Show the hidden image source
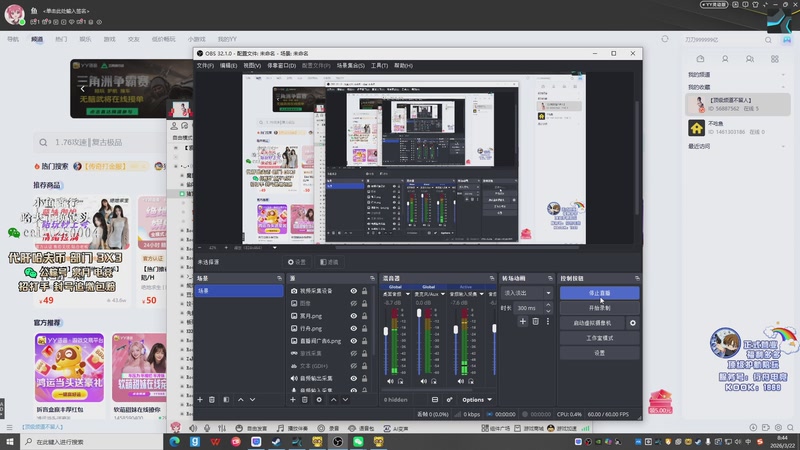The image size is (800, 450). (x=354, y=303)
